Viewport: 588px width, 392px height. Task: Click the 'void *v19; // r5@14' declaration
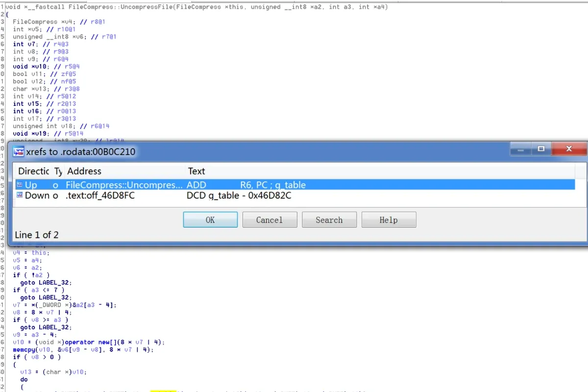pyautogui.click(x=48, y=133)
